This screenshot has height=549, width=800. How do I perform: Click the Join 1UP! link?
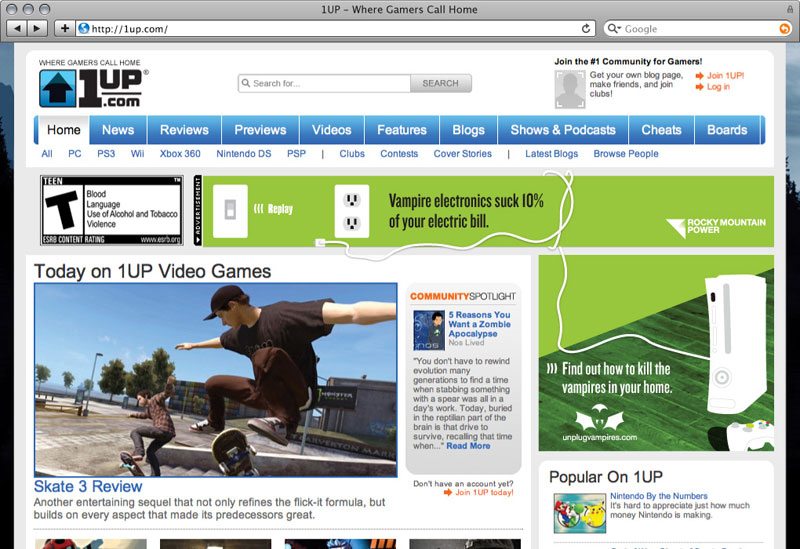[725, 76]
